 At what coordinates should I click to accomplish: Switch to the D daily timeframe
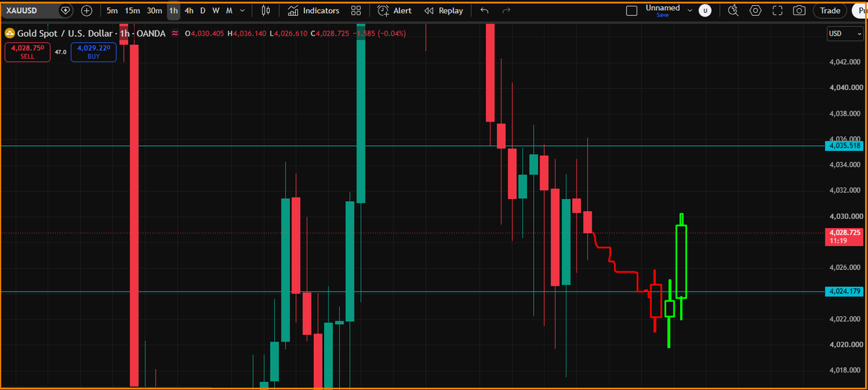tap(203, 11)
